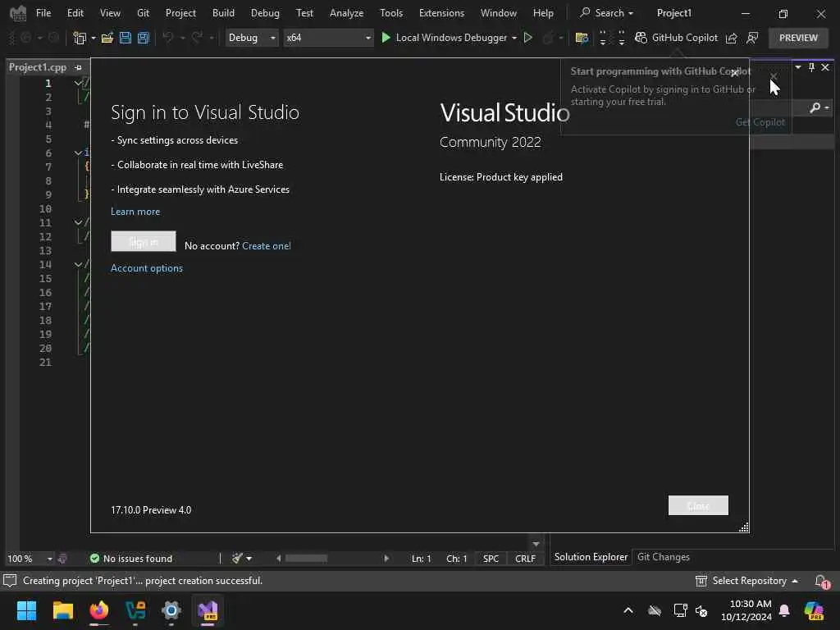Screen dimensions: 840x630
Task: Collapse the code block at line 6
Action: click(x=78, y=153)
